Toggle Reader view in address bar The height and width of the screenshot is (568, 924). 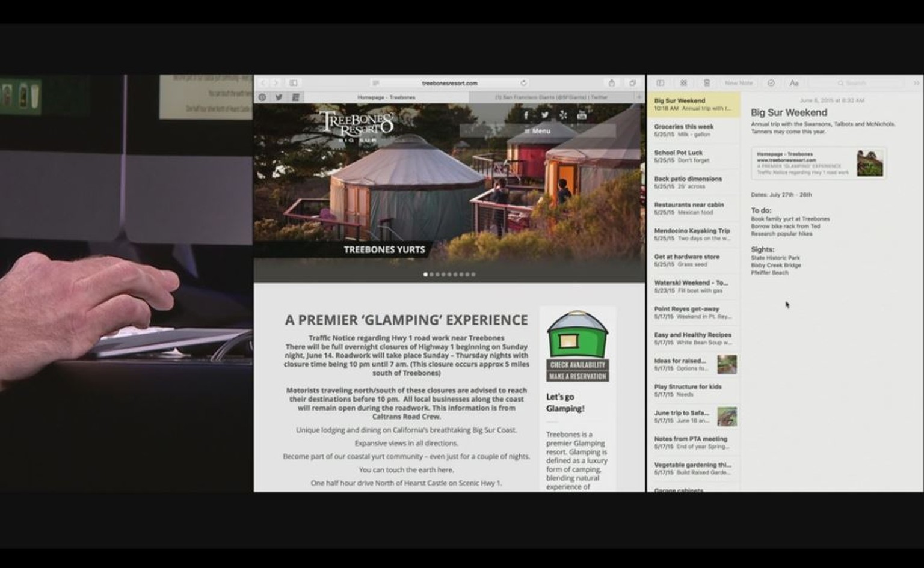tap(376, 83)
